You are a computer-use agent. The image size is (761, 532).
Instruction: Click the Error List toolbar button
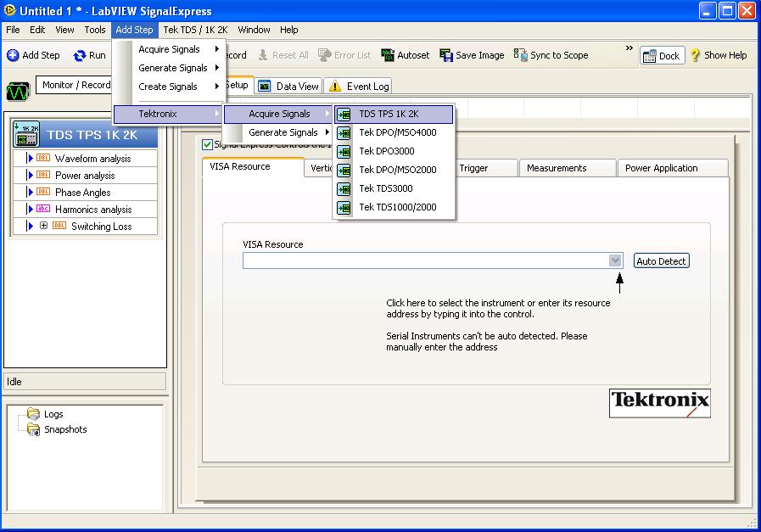[344, 55]
